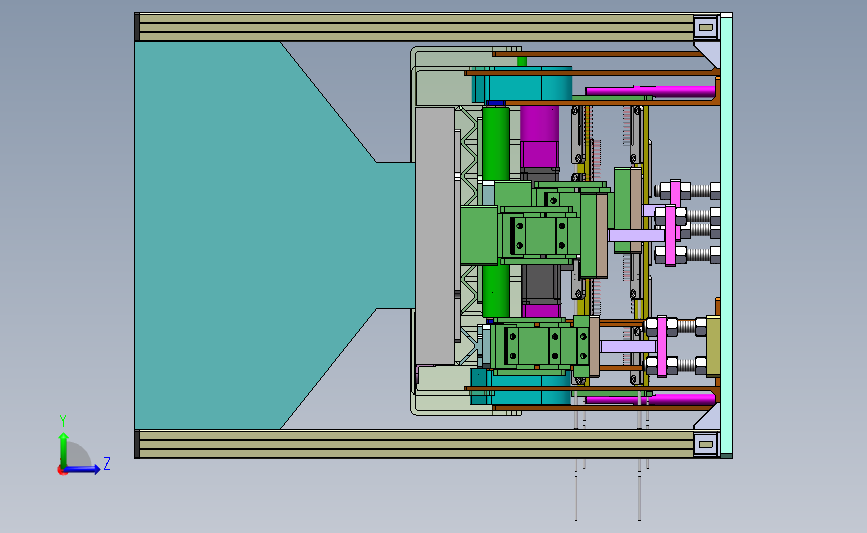Image resolution: width=867 pixels, height=533 pixels.
Task: Select the olive block at lower right
Action: (713, 346)
